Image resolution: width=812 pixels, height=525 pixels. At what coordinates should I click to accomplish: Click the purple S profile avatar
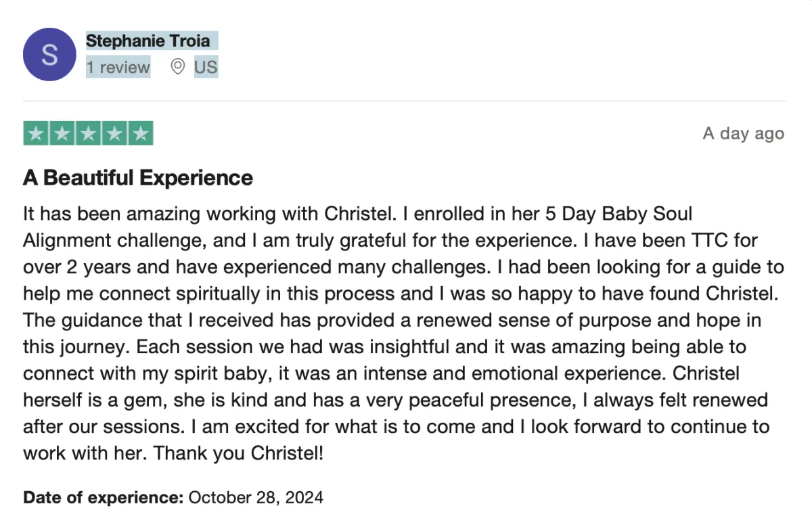click(x=49, y=54)
